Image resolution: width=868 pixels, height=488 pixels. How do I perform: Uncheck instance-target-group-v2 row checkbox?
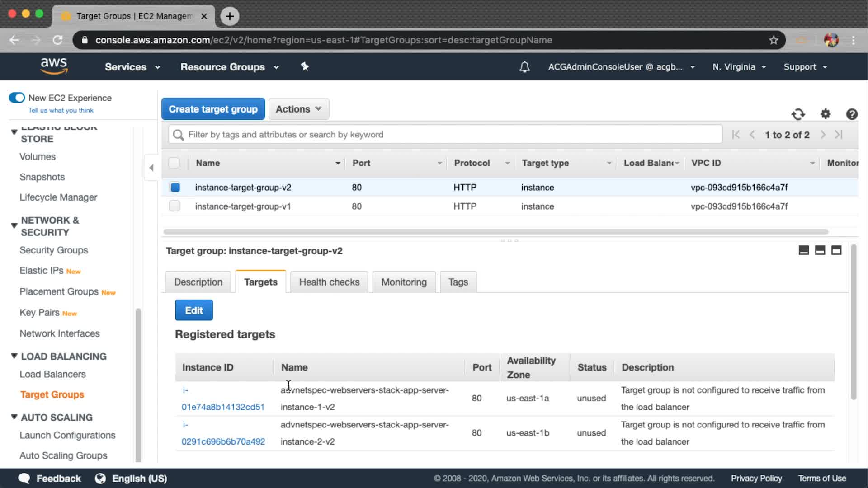[x=175, y=187]
